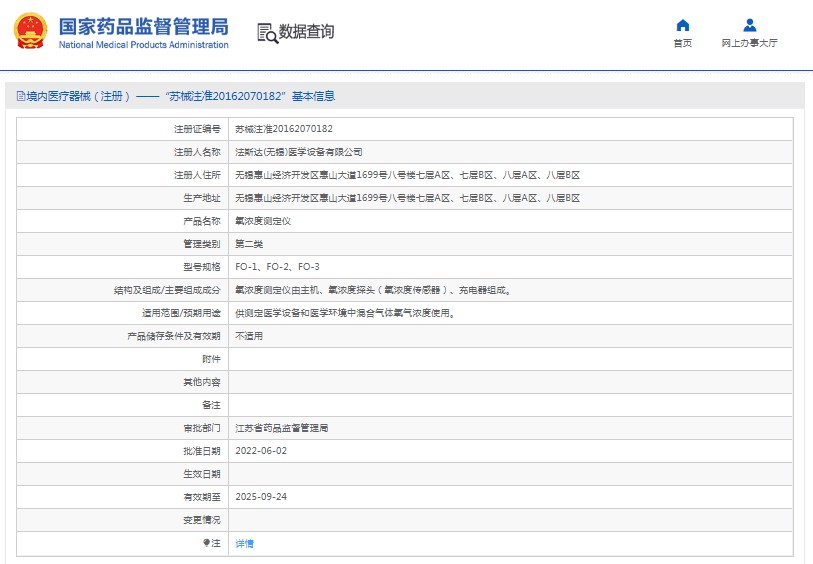Click the 数据查询 heading text

coord(306,32)
